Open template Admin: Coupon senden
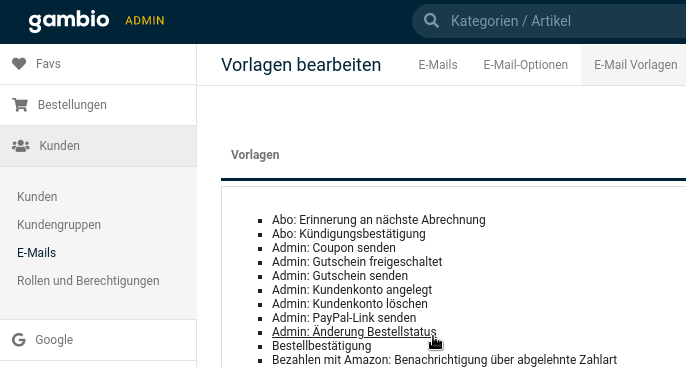The height and width of the screenshot is (367, 686). coord(334,248)
